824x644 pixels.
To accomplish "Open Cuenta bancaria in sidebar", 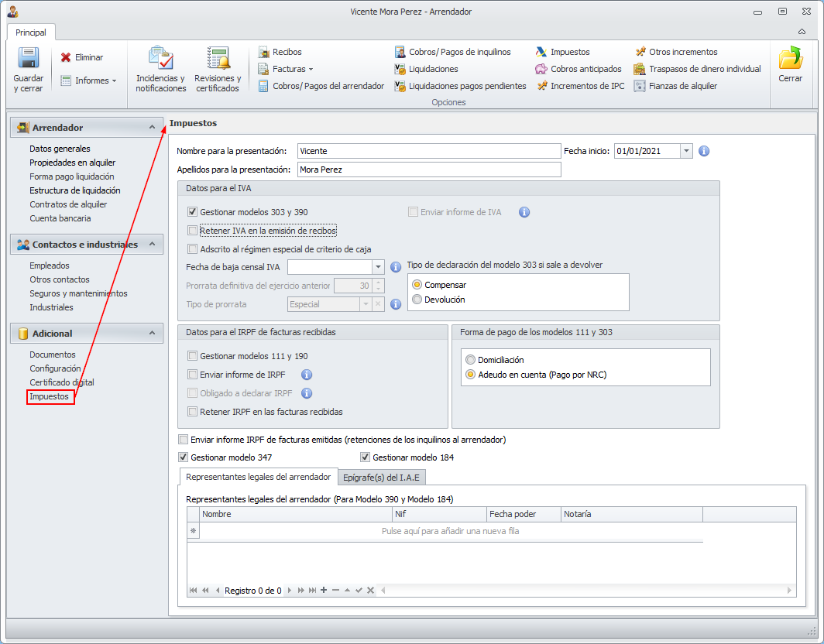I will pos(60,218).
